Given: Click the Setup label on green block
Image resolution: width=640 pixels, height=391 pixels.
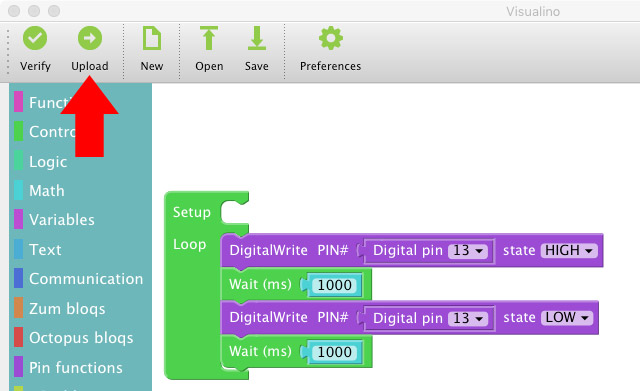Looking at the screenshot, I should [x=191, y=212].
